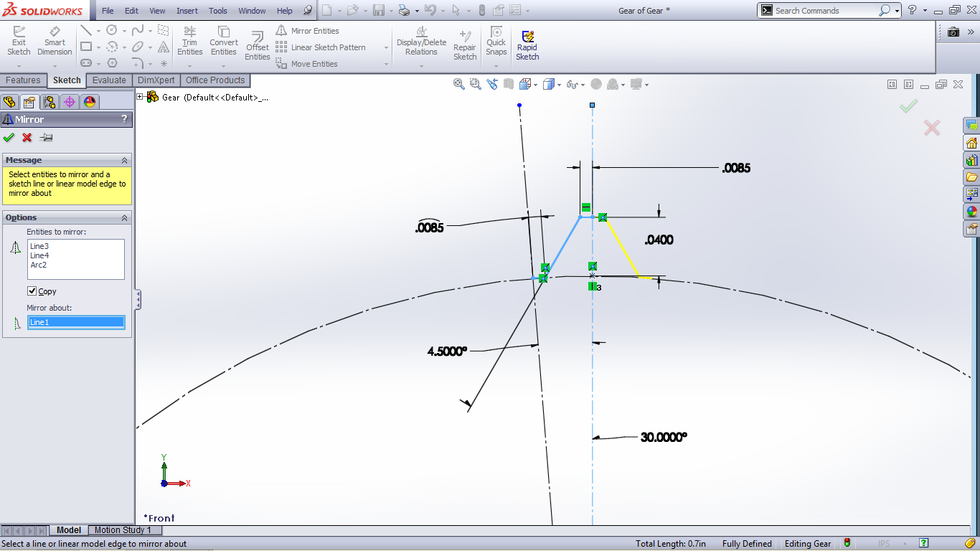This screenshot has height=551, width=980.
Task: Collapse the Message section
Action: pyautogui.click(x=124, y=160)
